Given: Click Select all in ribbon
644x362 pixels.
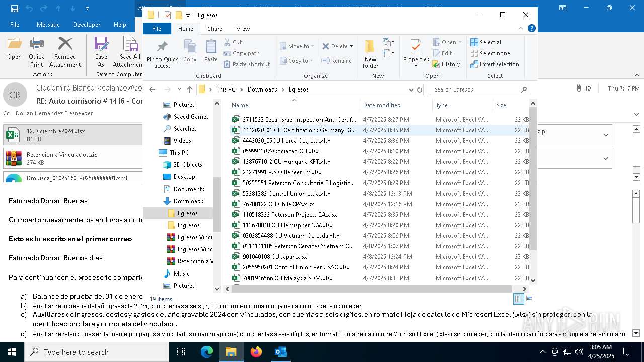Looking at the screenshot, I should click(x=487, y=42).
